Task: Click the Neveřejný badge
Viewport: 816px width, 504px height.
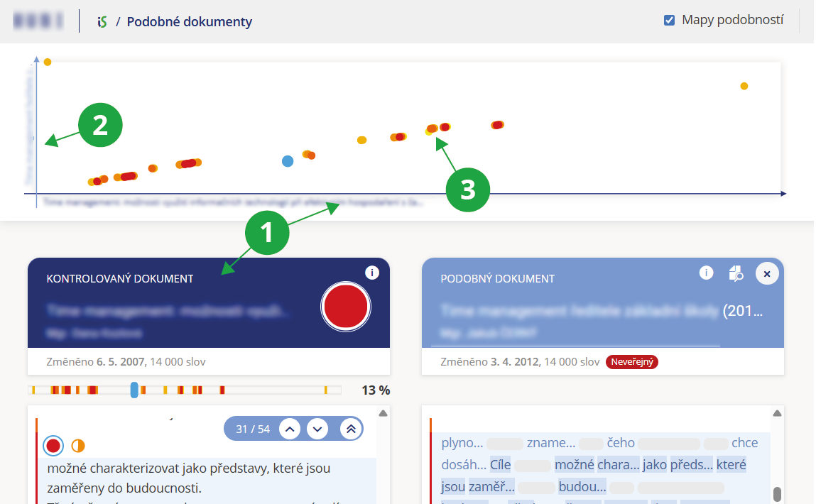Action: point(632,362)
